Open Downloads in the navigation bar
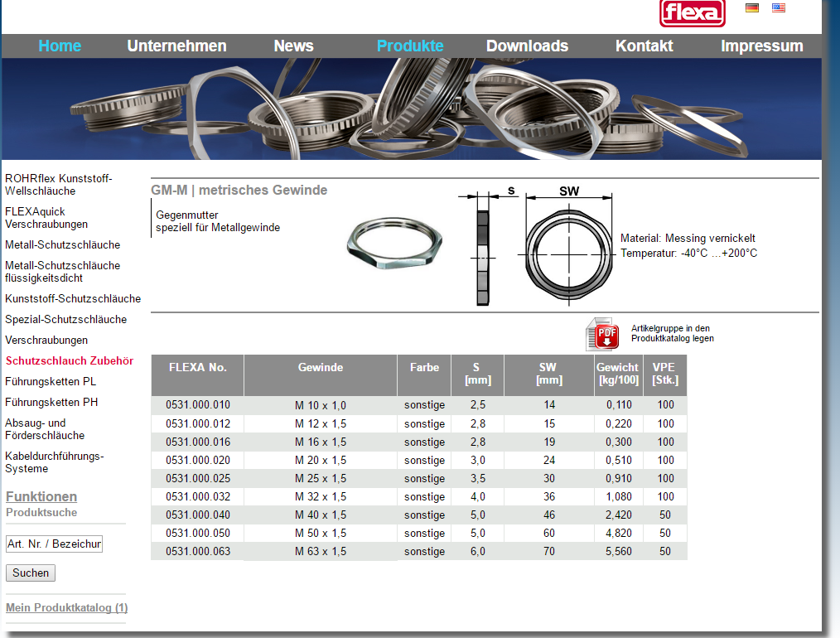Viewport: 840px width, 638px height. click(x=527, y=46)
